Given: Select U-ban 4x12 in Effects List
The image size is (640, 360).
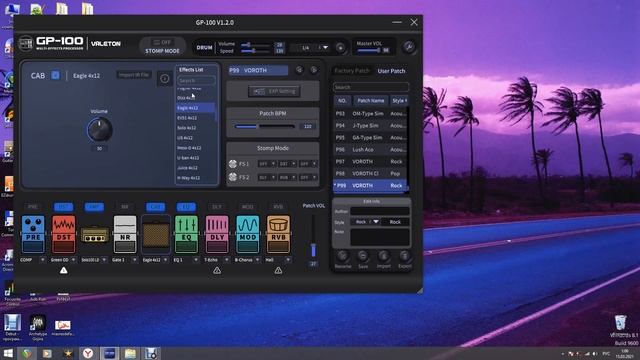Looking at the screenshot, I should pyautogui.click(x=196, y=158).
